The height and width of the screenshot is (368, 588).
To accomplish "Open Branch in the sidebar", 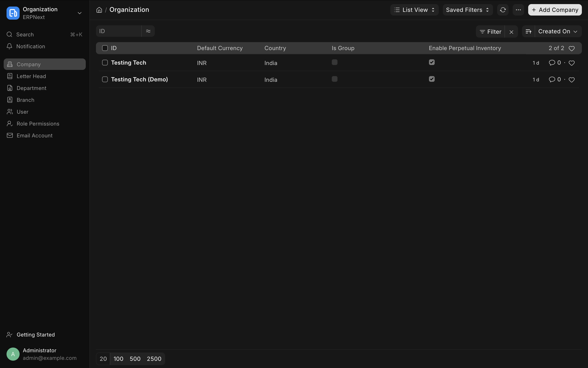I will tap(45, 100).
